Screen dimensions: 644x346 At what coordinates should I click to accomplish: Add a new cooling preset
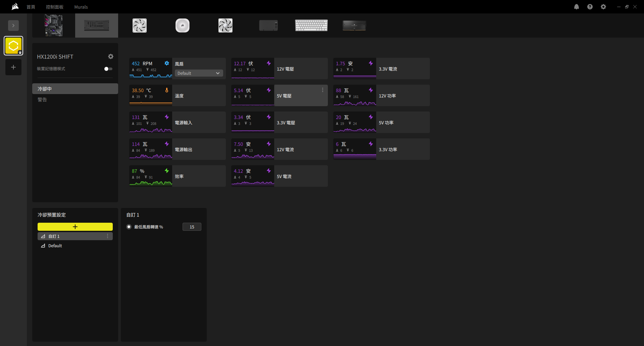pos(75,227)
